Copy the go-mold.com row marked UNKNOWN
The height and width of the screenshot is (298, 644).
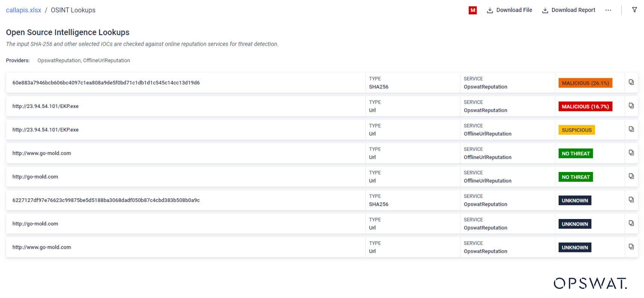(631, 223)
